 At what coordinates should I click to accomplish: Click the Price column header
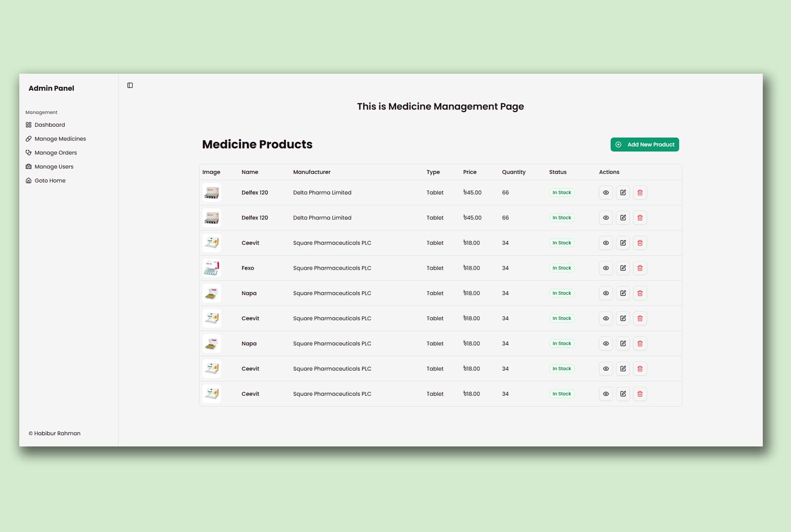(470, 172)
